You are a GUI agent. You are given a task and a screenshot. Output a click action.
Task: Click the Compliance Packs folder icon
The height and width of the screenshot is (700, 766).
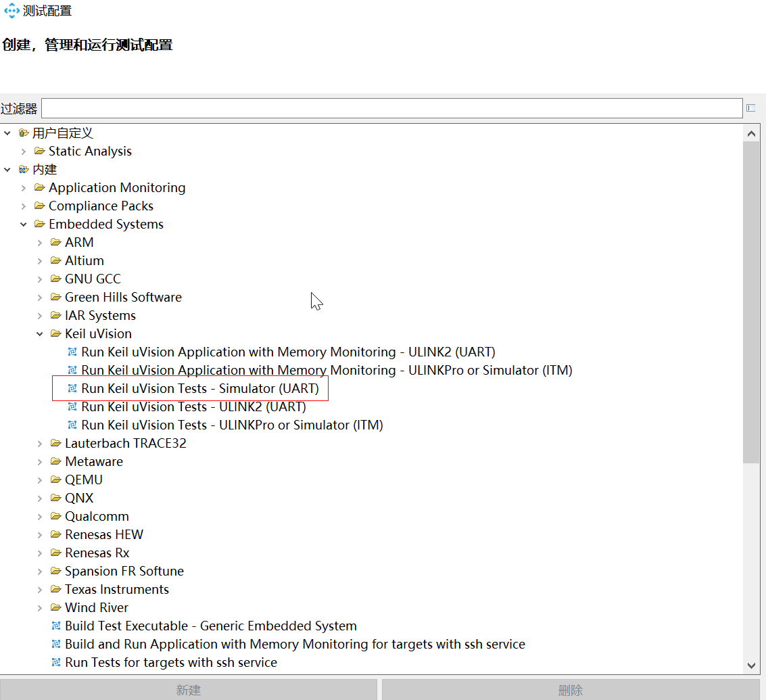click(x=40, y=206)
